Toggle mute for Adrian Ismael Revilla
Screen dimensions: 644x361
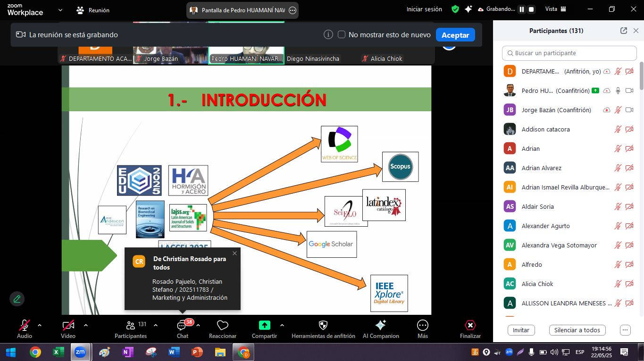[618, 187]
